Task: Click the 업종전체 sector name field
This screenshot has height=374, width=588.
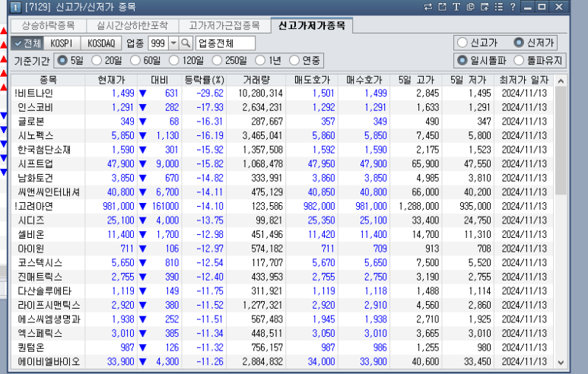Action: [225, 43]
